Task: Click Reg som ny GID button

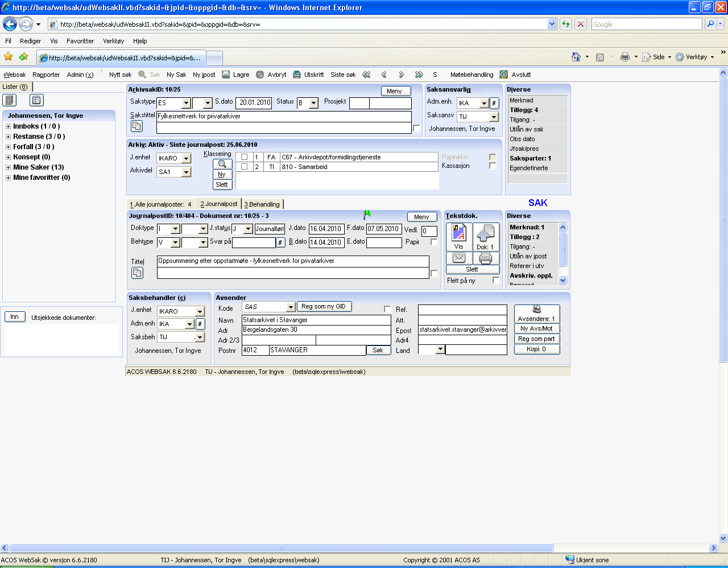Action: tap(324, 306)
